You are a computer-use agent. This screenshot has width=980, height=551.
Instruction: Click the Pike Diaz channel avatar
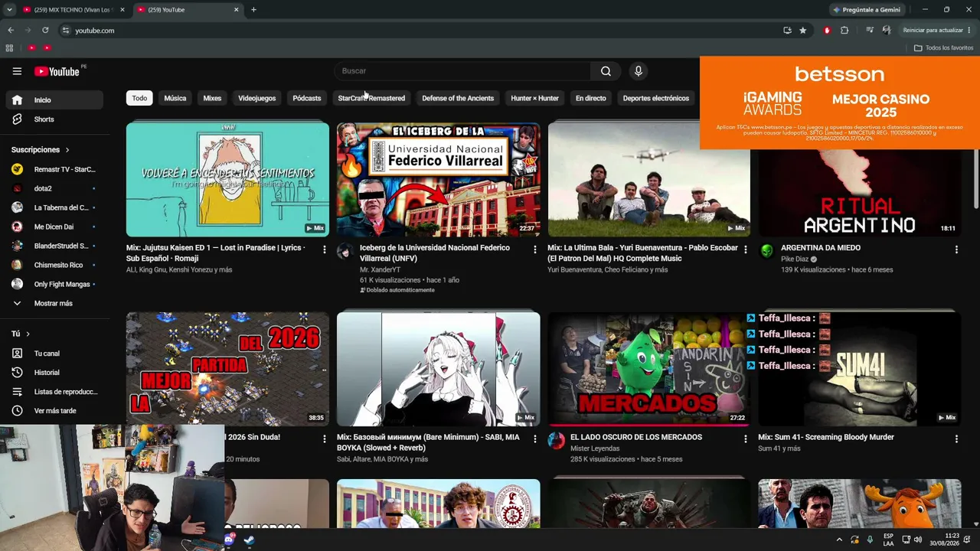click(766, 252)
